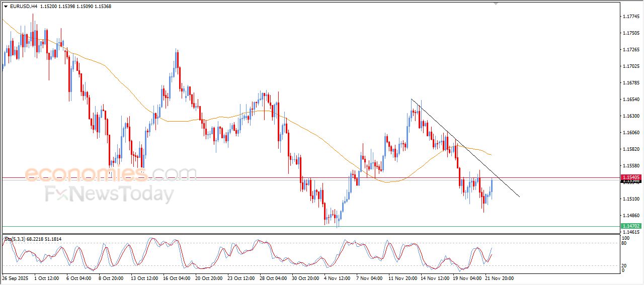644x285 pixels.
Task: Click stochastic level 20 scale label
Action: tap(625, 265)
